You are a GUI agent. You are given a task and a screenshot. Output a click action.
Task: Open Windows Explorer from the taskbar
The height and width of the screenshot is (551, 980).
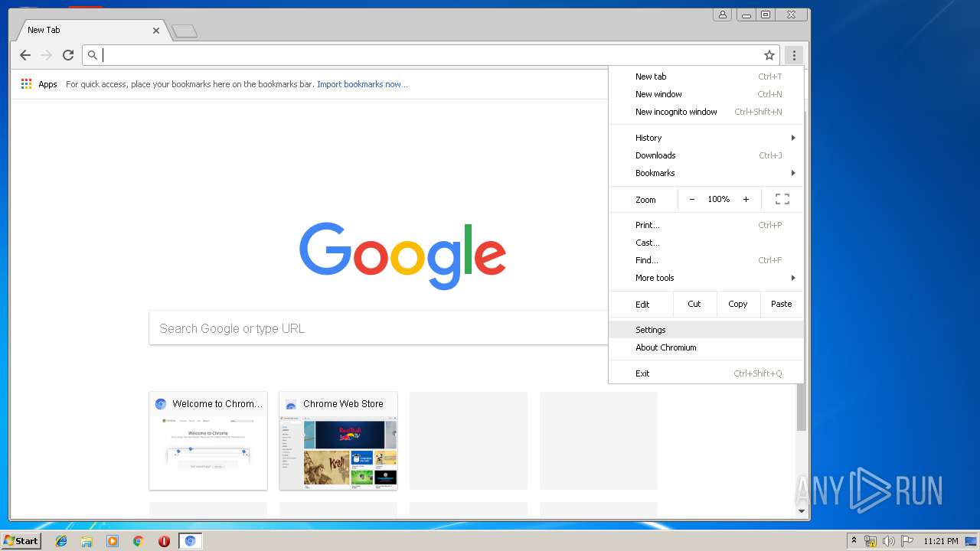(87, 541)
